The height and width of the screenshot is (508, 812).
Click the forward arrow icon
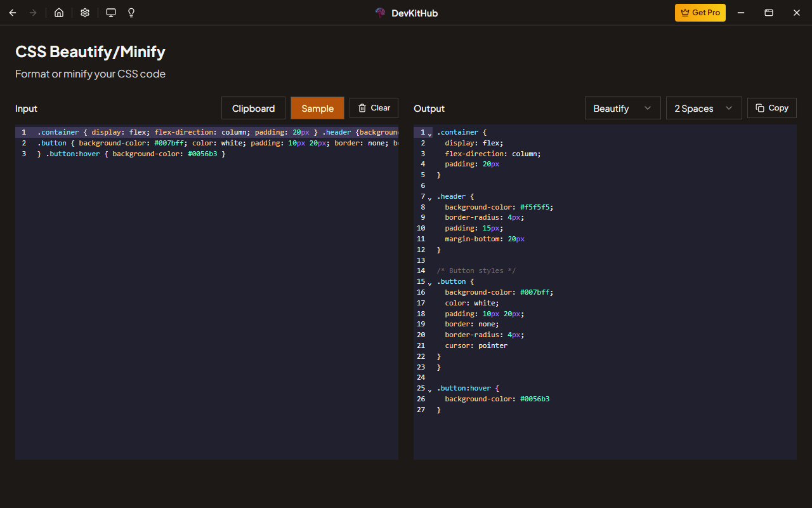point(33,13)
